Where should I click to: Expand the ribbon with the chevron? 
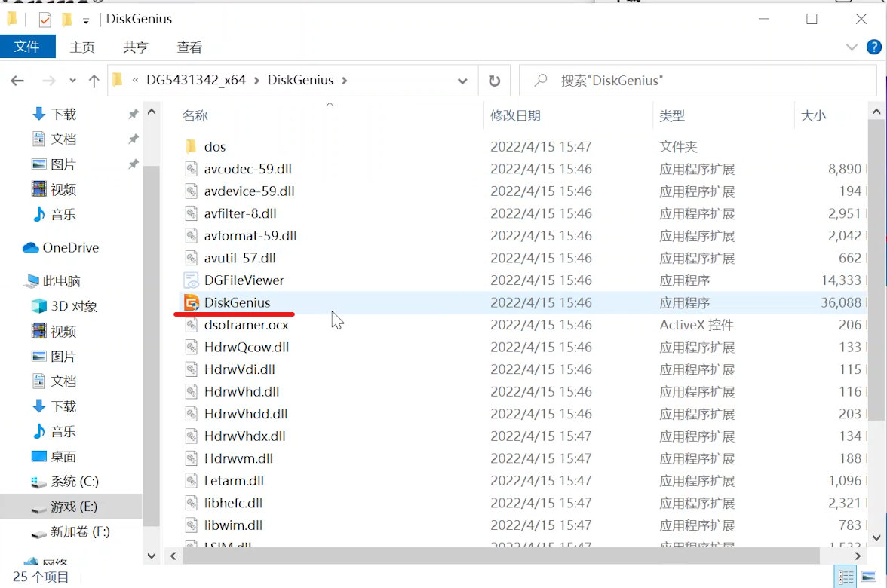tap(852, 47)
